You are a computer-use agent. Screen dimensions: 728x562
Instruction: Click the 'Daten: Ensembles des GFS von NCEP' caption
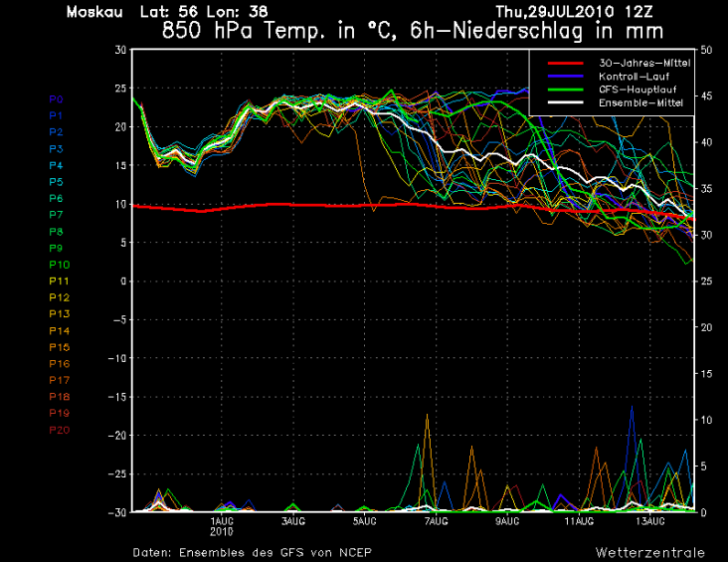click(252, 553)
